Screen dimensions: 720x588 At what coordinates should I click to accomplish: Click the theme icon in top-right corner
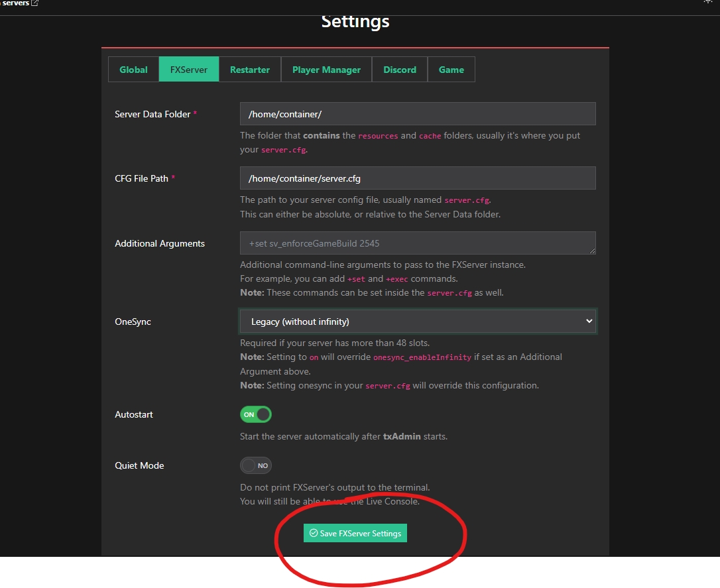708,1
